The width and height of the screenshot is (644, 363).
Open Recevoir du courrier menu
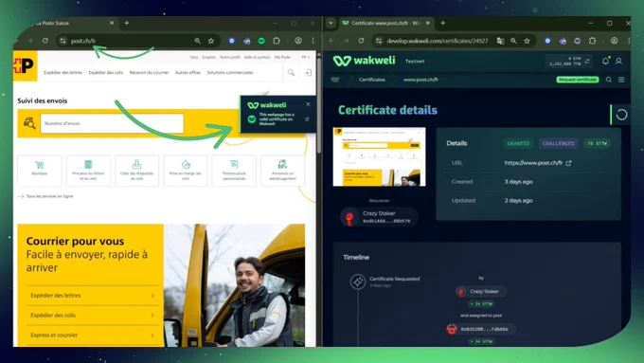(x=149, y=73)
